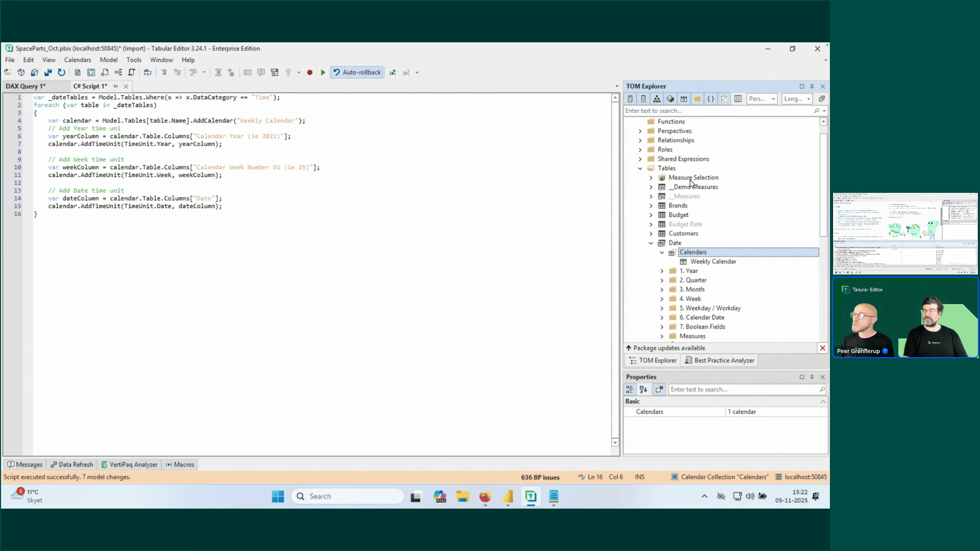Click the TOM Explorer vertical scrollbar
The height and width of the screenshot is (551, 980).
coord(823,185)
